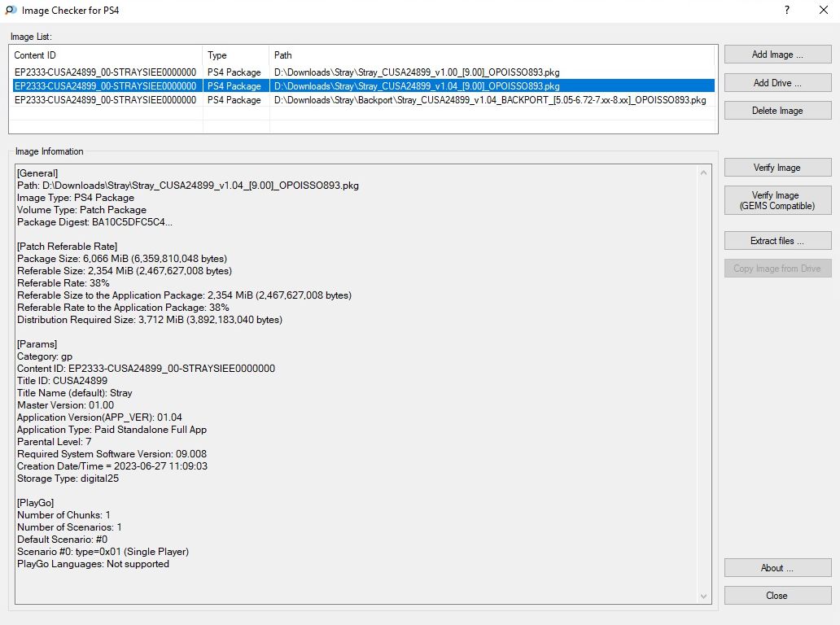Click the Image Checker app icon in title bar
840x625 pixels.
coord(11,11)
